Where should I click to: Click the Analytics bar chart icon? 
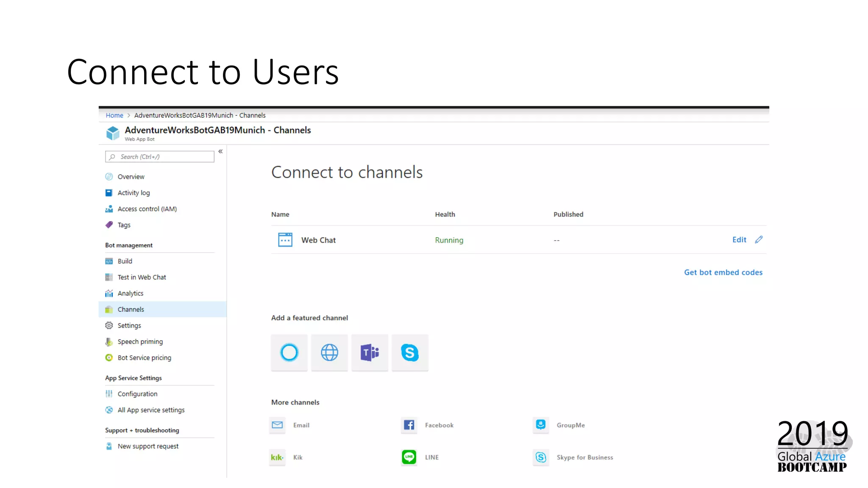109,293
